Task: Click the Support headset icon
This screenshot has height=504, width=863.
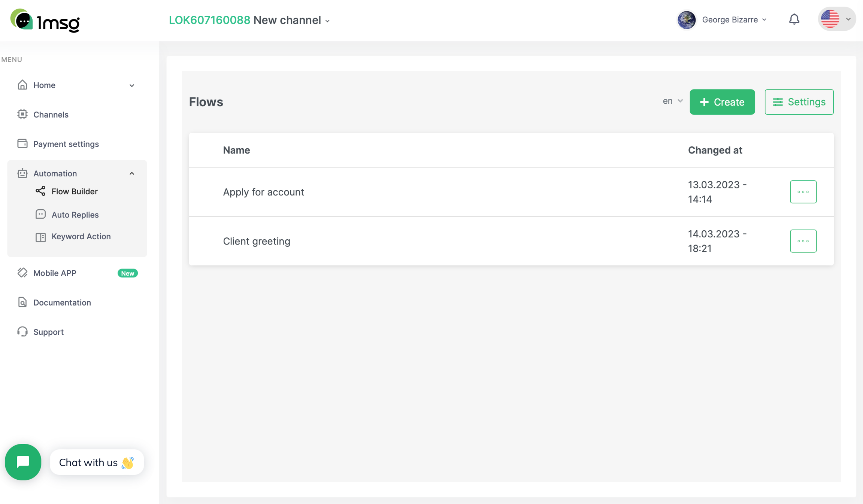Action: pos(22,332)
